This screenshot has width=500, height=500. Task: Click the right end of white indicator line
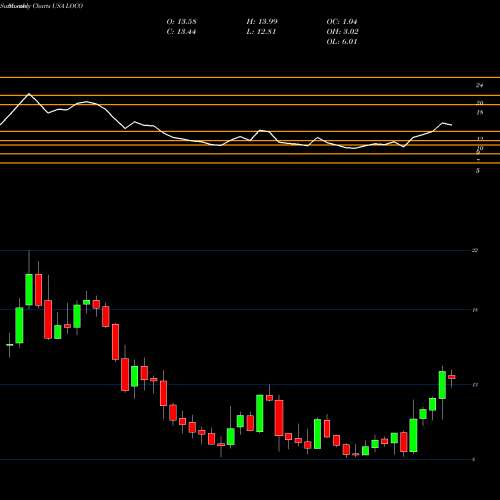point(452,125)
